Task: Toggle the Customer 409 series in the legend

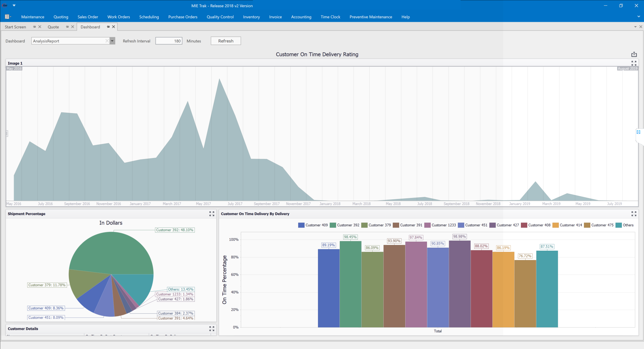Action: [x=316, y=225]
